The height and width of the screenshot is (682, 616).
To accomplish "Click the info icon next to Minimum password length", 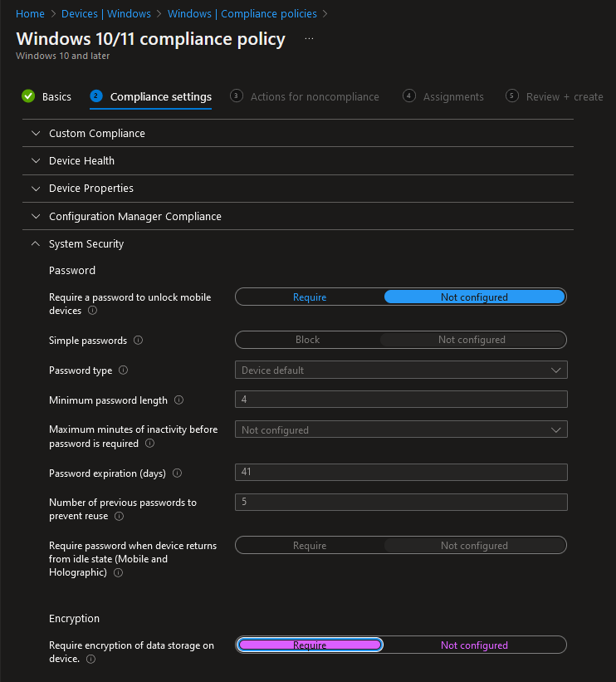I will point(178,400).
